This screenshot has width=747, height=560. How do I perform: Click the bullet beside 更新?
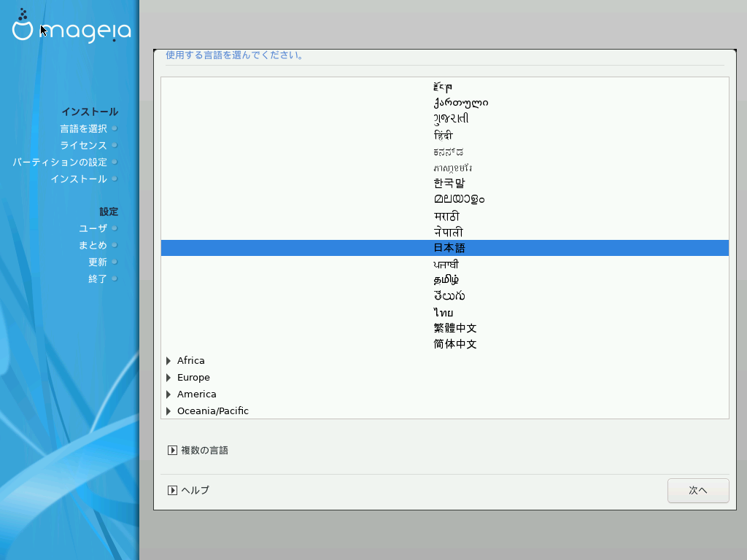click(115, 262)
